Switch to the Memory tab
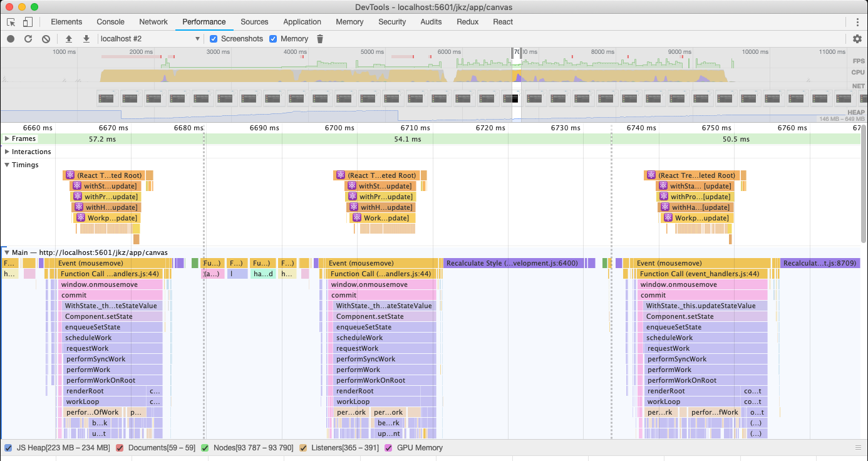 (349, 22)
